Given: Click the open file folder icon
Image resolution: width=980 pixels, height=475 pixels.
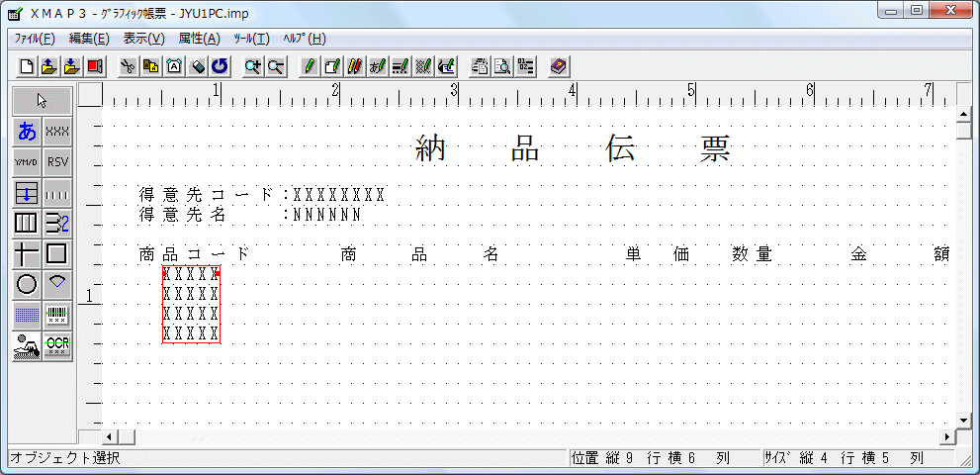Looking at the screenshot, I should pos(49,65).
